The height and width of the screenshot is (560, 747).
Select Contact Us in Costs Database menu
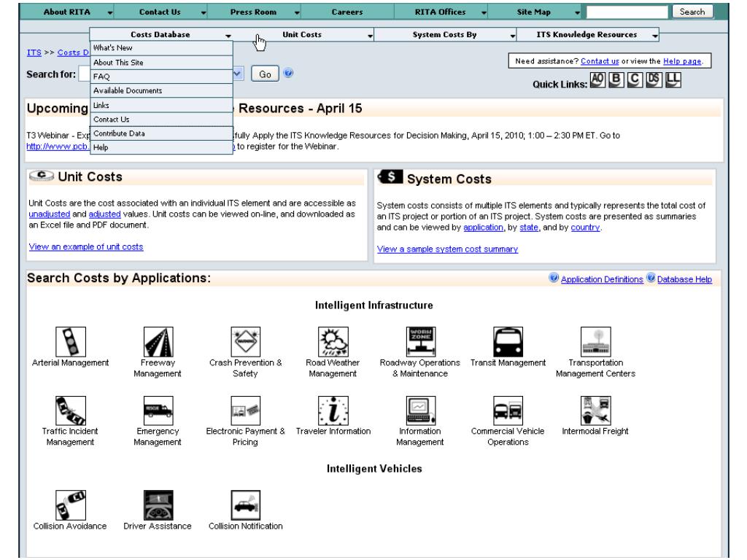coord(161,119)
